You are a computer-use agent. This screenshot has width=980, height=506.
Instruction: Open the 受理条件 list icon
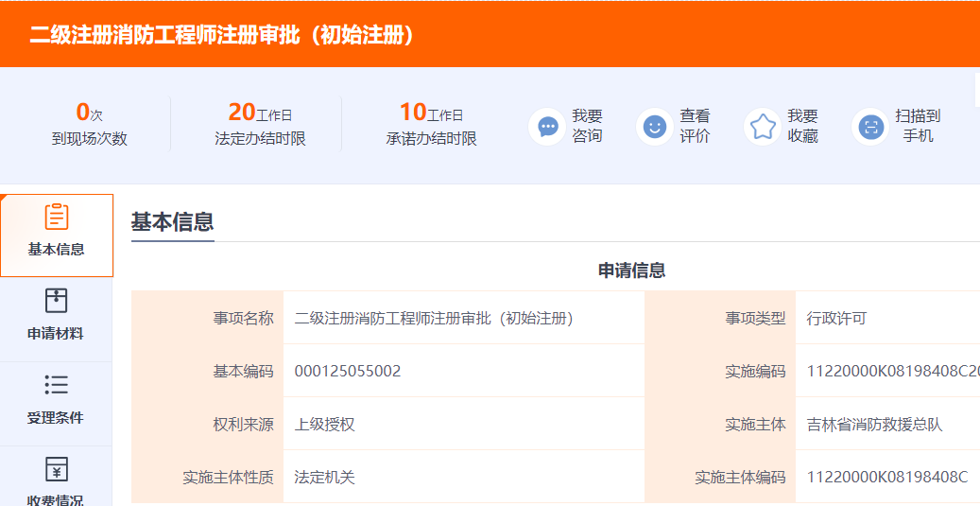[x=57, y=385]
